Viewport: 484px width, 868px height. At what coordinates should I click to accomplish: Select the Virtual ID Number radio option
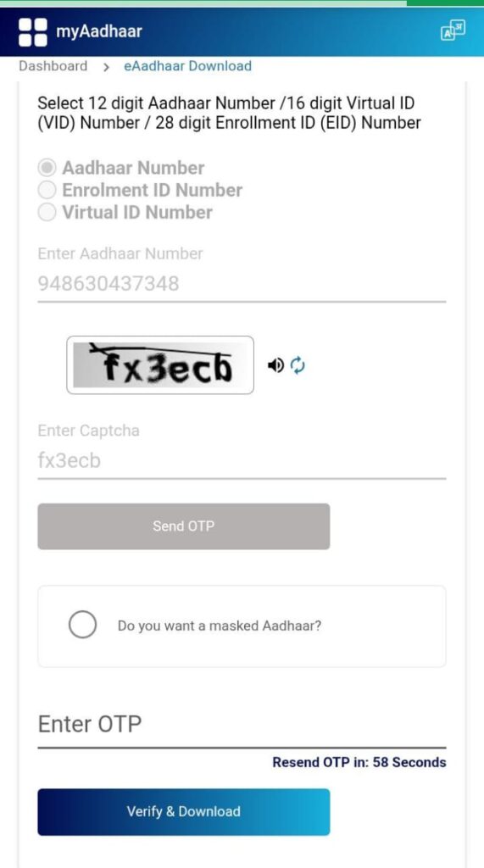47,212
